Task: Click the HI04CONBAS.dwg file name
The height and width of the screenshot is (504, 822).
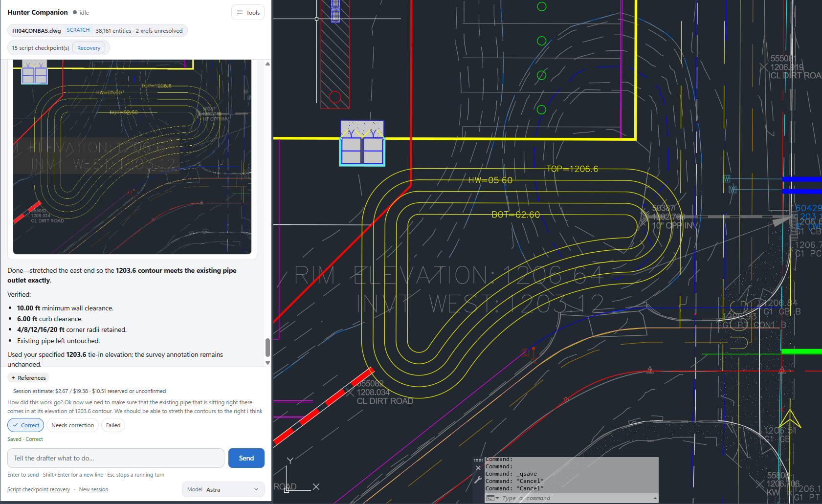Action: point(37,31)
